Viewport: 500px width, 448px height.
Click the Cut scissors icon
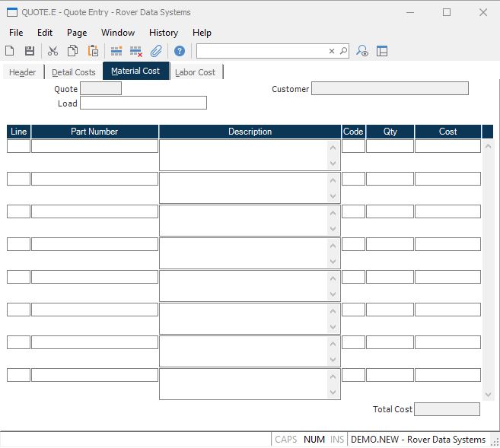point(53,51)
